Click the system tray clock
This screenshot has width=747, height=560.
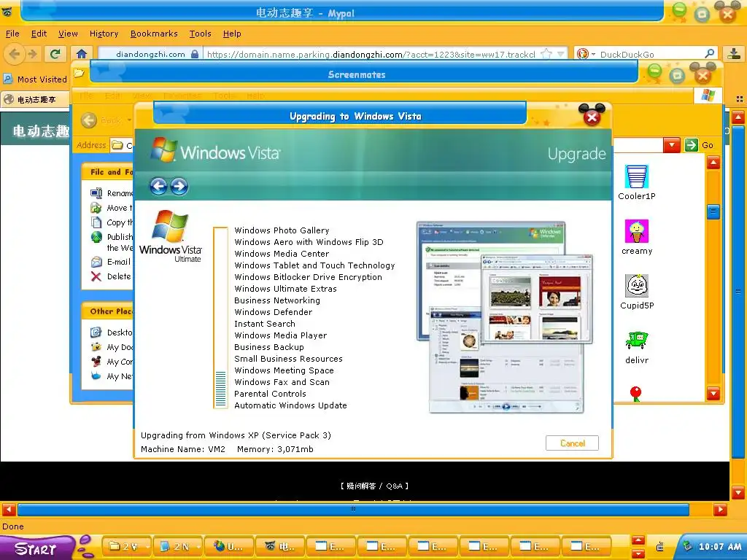tap(719, 547)
